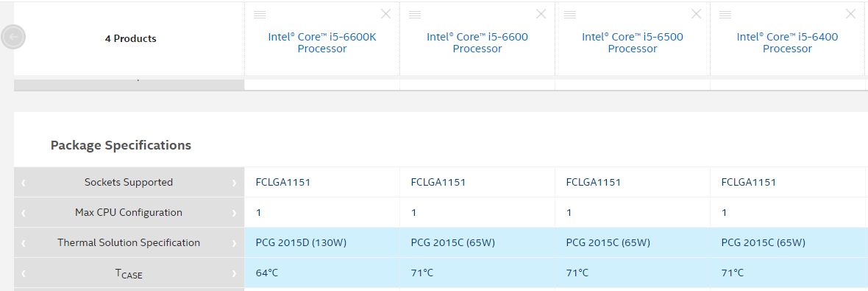This screenshot has height=291, width=868.
Task: Click Max CPU Configuration value 1 for i5-6600
Action: (413, 213)
